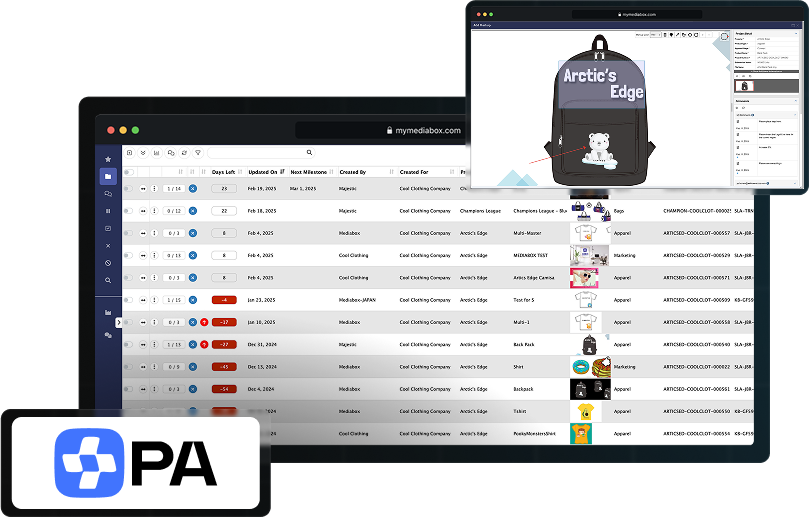
Task: Toggle the switch in the table header row
Action: pyautogui.click(x=129, y=172)
